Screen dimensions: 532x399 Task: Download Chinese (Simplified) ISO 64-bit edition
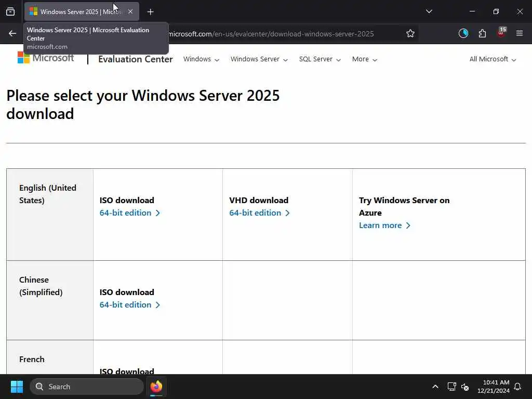point(129,304)
